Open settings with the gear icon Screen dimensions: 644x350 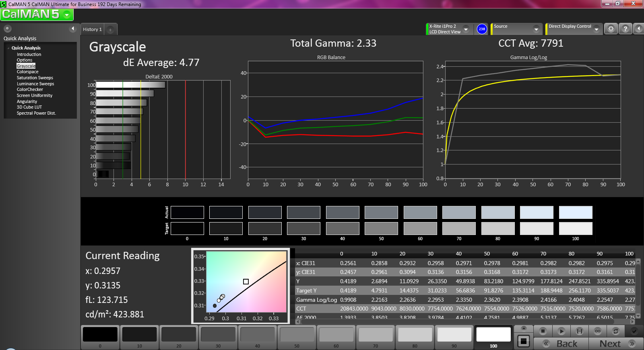611,29
